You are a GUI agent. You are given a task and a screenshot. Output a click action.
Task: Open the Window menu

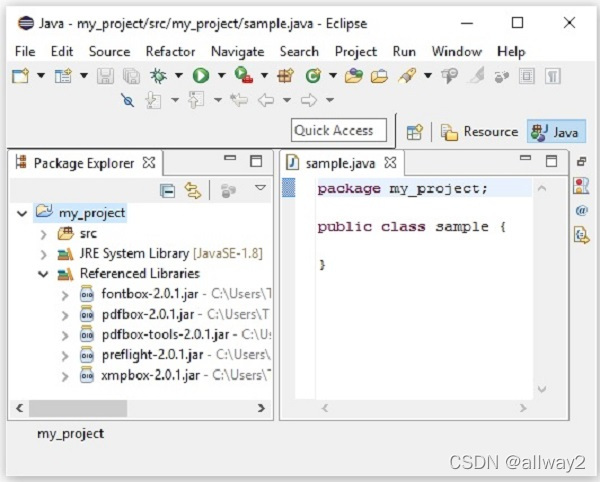[457, 51]
